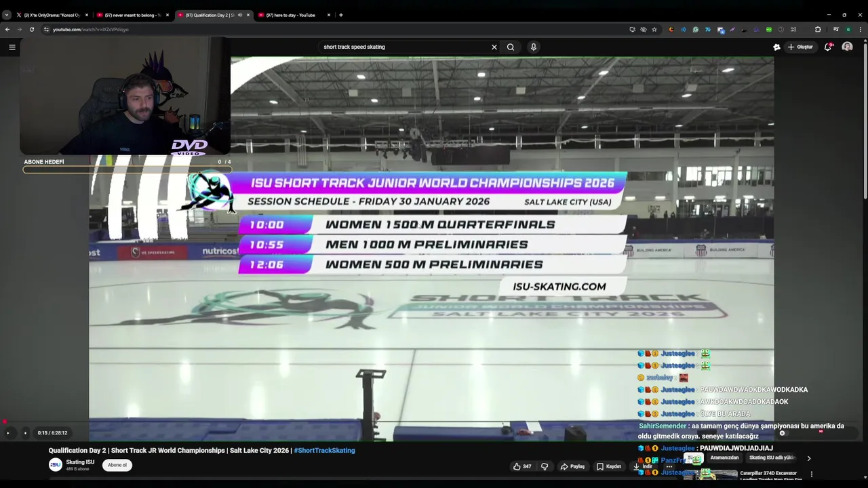Screen dimensions: 868x488
Task: Switch to X'te OnlyDrama tab
Action: (x=52, y=15)
